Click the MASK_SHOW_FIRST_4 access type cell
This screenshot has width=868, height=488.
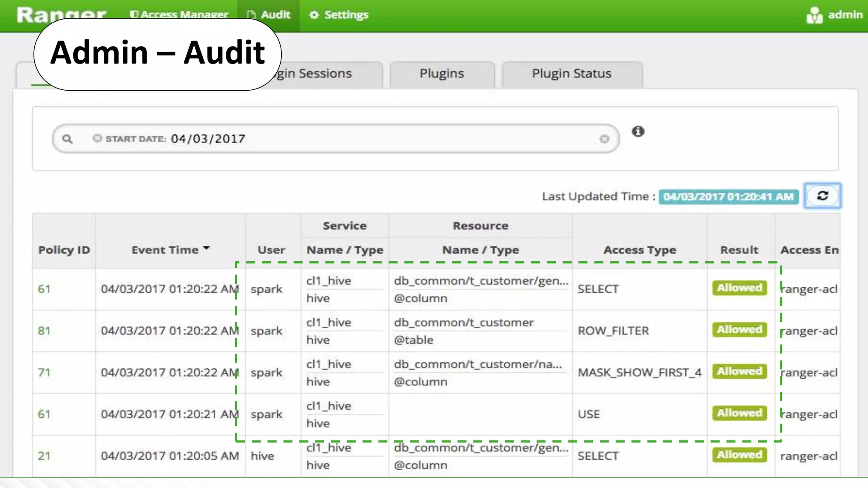(640, 373)
